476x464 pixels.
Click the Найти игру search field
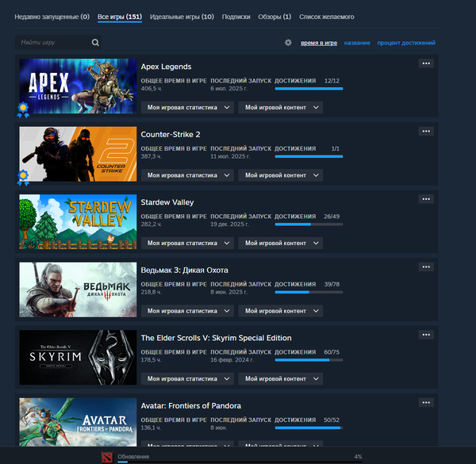[58, 43]
